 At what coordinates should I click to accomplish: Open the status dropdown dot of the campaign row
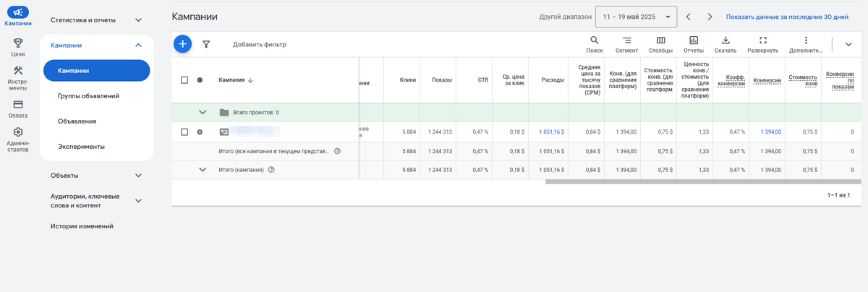click(200, 132)
